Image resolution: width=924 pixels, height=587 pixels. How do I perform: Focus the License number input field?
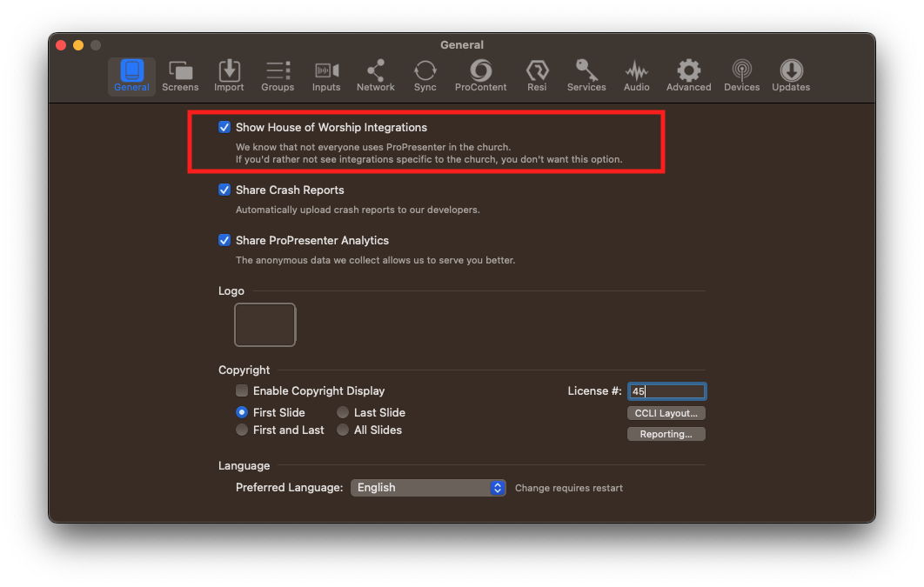[666, 391]
